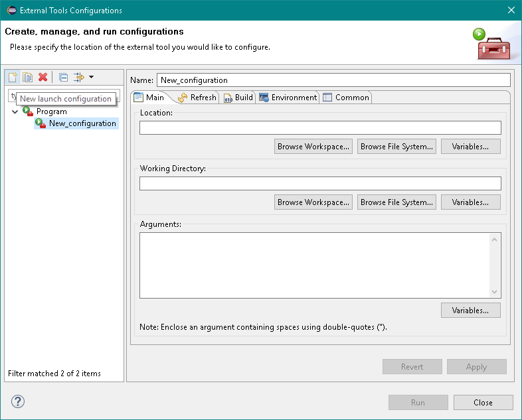
Task: Open Variables for Working Directory
Action: (x=470, y=202)
